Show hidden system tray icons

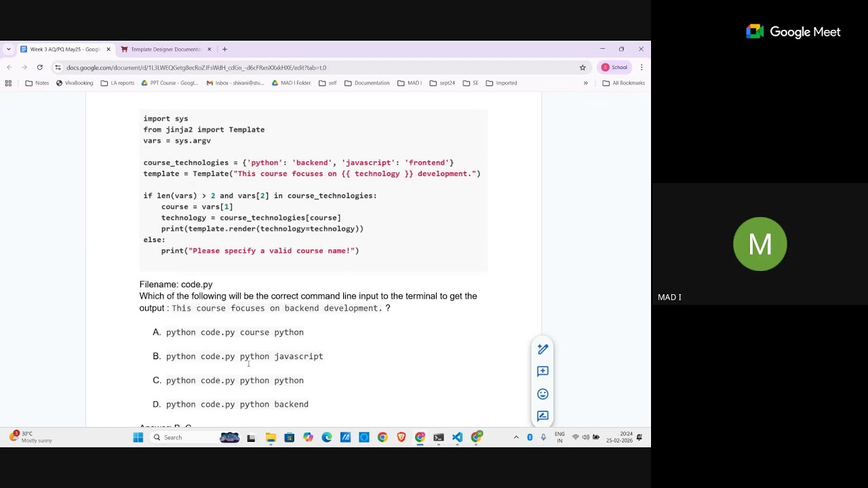tap(516, 437)
